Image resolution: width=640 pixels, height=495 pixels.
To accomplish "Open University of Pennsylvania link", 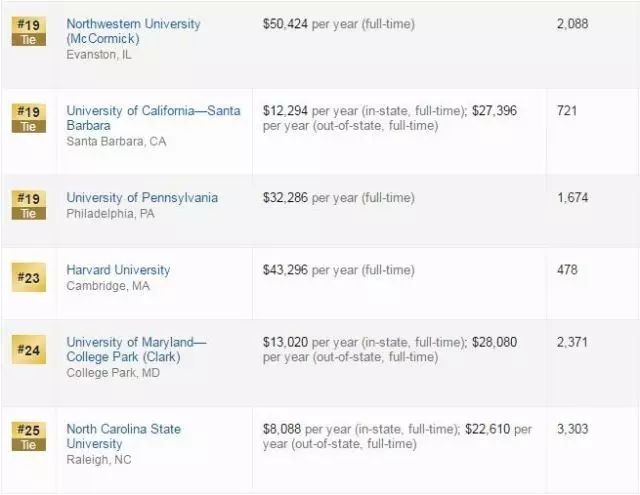I will pyautogui.click(x=142, y=198).
